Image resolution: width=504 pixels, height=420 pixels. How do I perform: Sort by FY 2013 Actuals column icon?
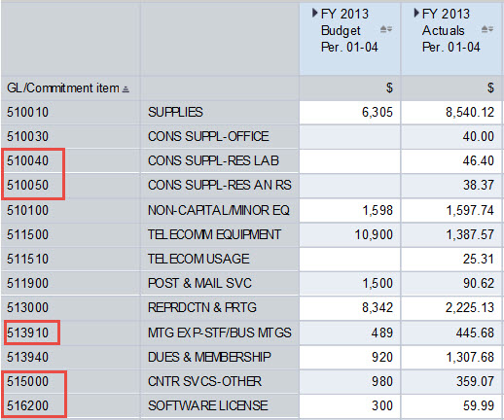click(x=487, y=29)
